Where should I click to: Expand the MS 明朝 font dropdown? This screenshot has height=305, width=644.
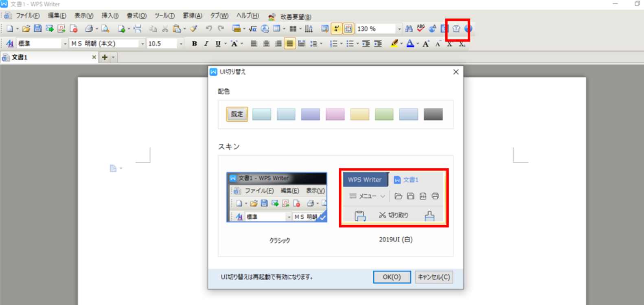coord(142,44)
